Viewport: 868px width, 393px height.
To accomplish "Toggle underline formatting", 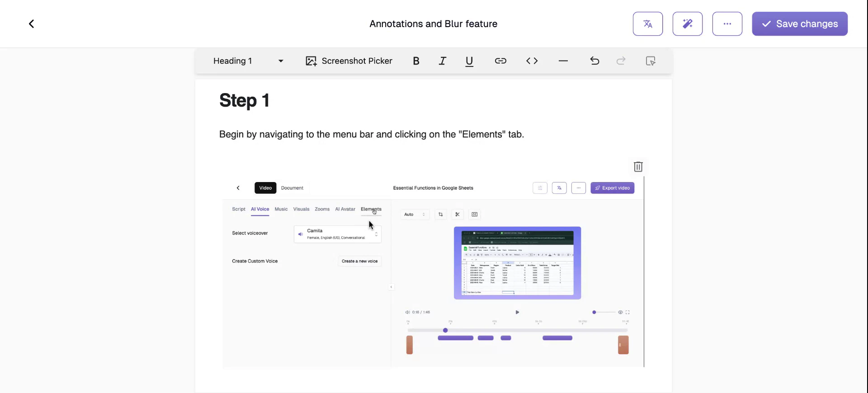I will click(469, 61).
